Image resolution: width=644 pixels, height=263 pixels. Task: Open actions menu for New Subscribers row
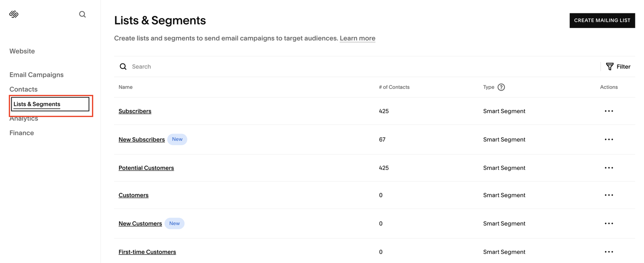(x=609, y=139)
